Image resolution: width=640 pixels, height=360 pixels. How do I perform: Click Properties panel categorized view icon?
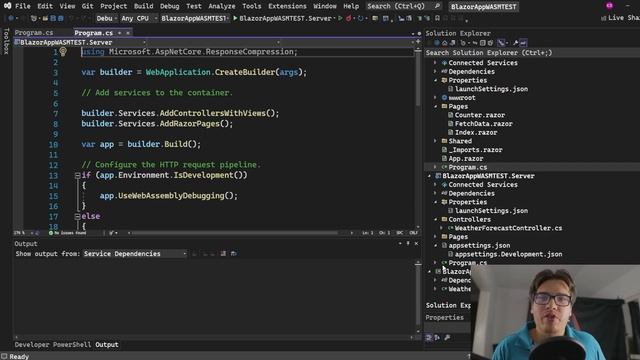click(x=429, y=338)
